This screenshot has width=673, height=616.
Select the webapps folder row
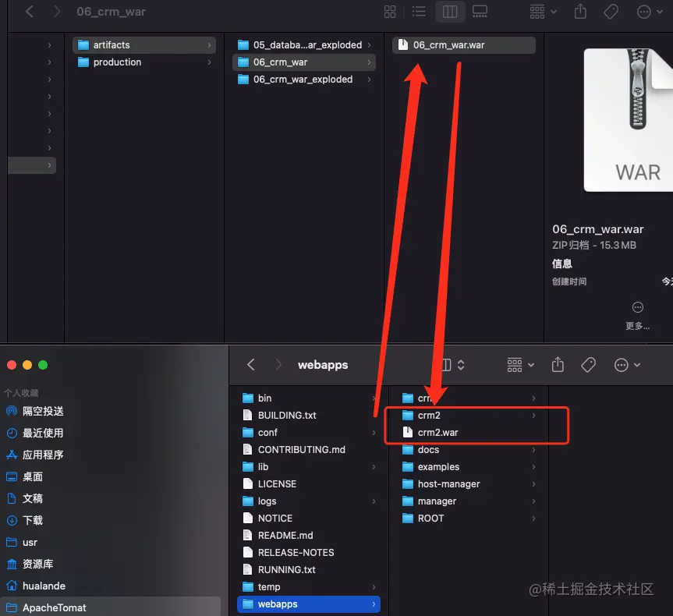pyautogui.click(x=309, y=604)
